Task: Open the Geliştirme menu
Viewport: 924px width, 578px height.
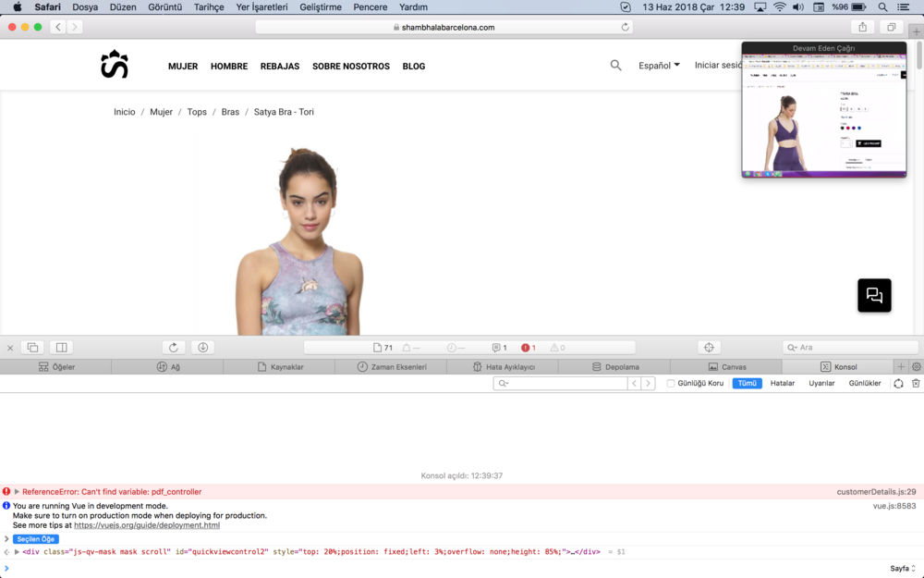Action: 321,6
